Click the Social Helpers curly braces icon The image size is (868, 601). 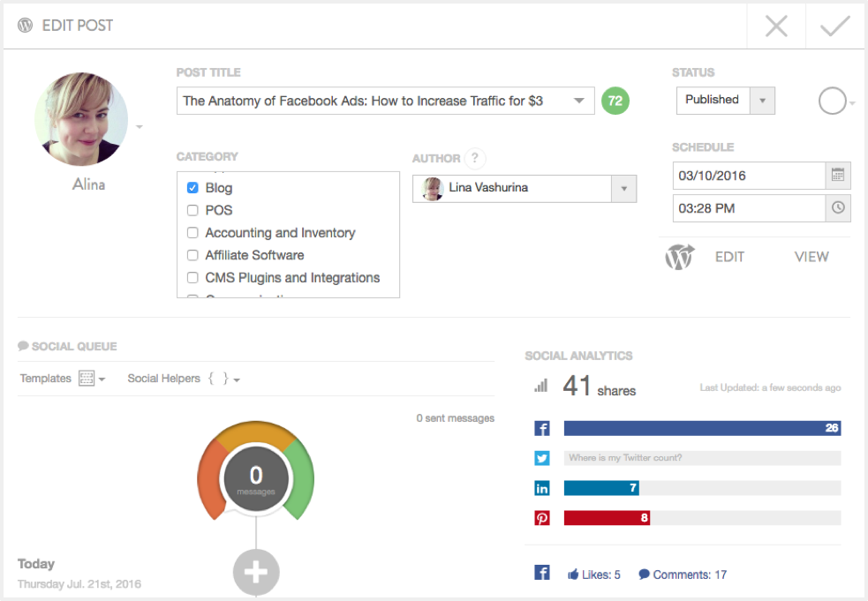(218, 378)
